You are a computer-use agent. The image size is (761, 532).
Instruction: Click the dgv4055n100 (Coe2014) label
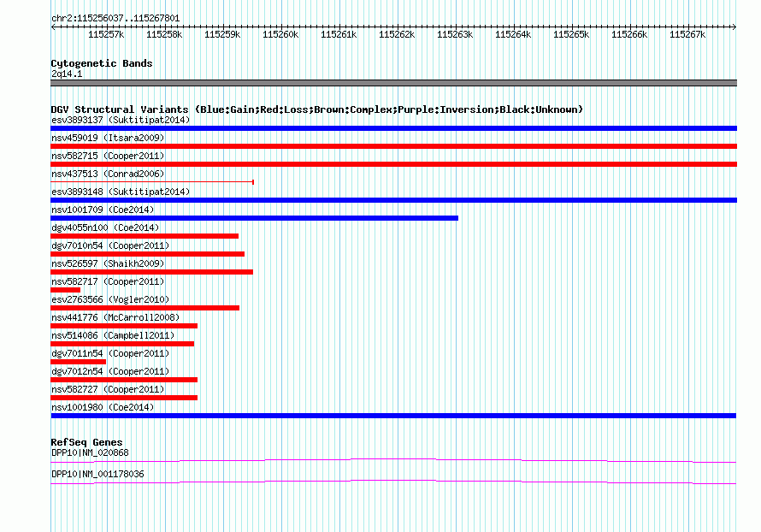coord(105,228)
